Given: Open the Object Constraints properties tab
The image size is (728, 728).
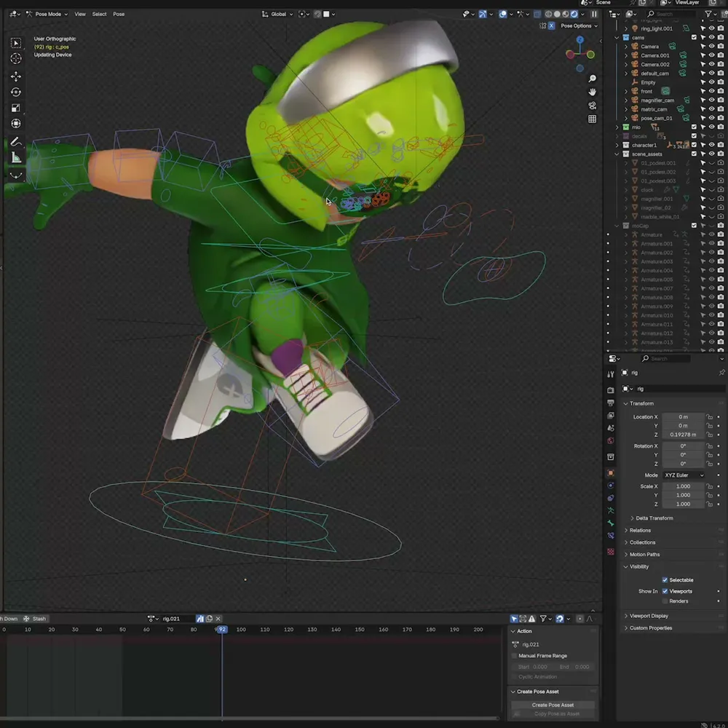Looking at the screenshot, I should pos(611,498).
